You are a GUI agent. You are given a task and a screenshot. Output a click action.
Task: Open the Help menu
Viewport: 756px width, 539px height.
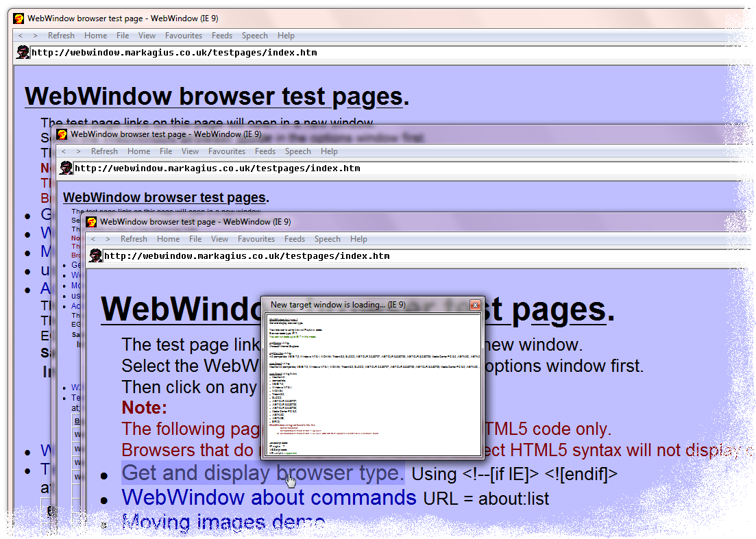(358, 238)
